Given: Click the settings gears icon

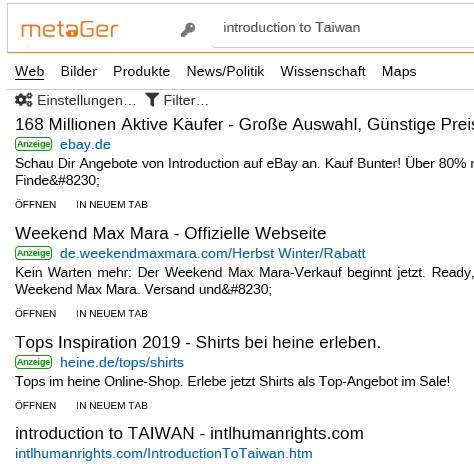Looking at the screenshot, I should coord(24,100).
